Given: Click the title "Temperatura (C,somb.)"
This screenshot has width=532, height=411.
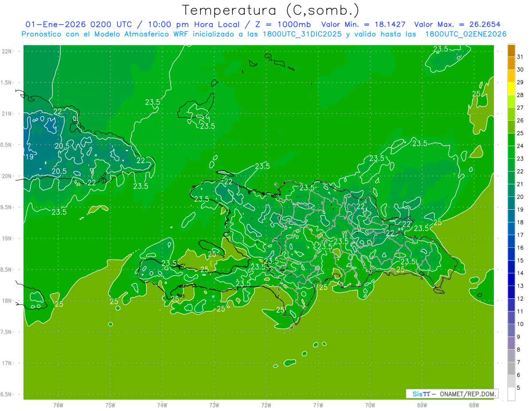Looking at the screenshot, I should point(271,10).
